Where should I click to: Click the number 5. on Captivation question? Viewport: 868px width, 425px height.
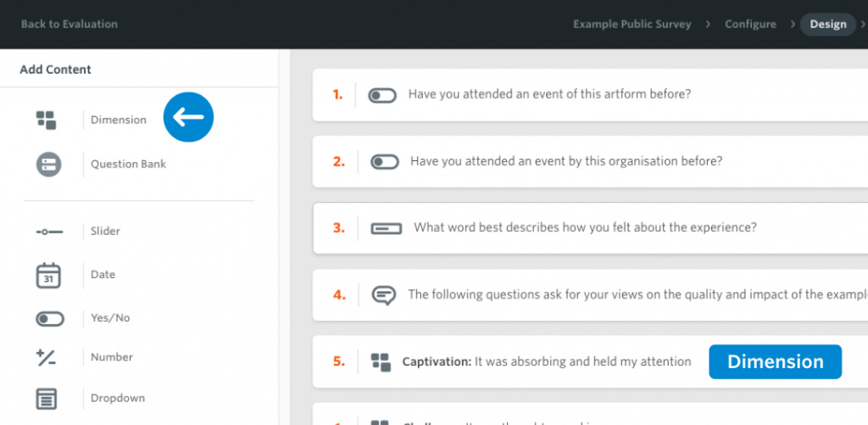[x=339, y=362]
